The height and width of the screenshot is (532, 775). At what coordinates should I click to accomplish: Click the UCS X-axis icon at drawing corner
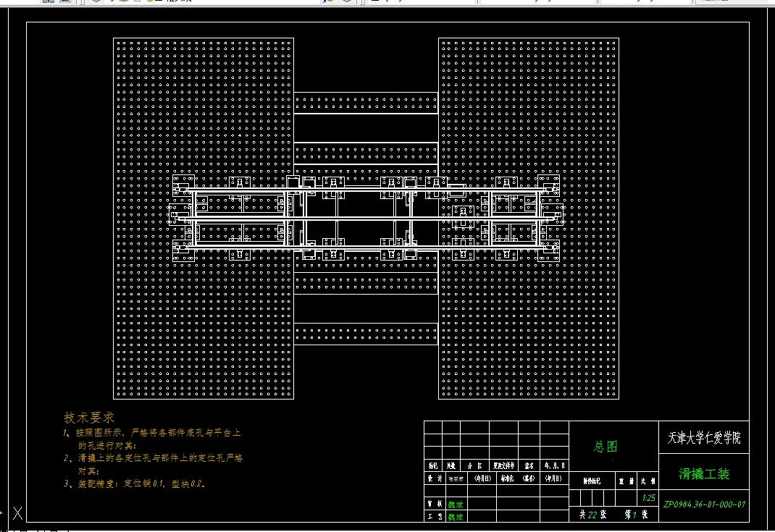tap(17, 513)
